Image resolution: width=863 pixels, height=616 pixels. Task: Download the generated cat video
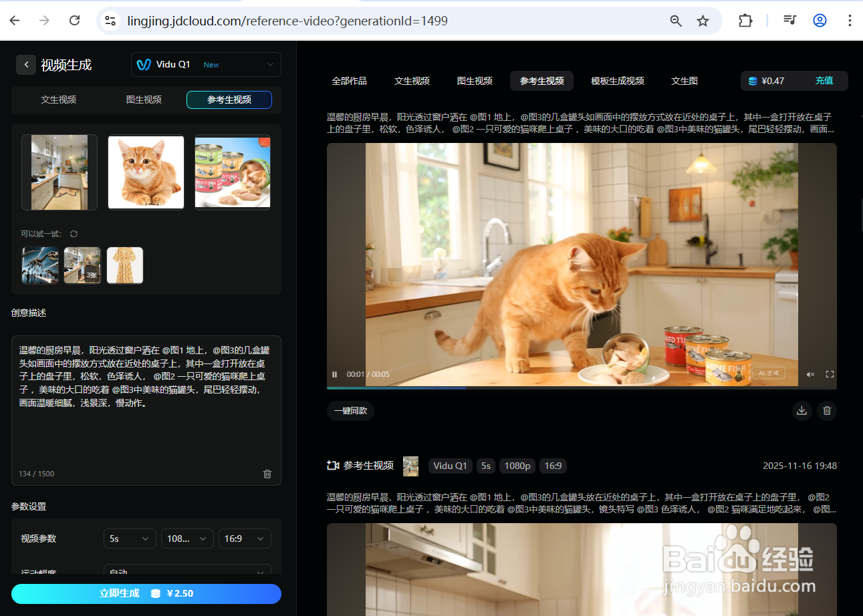click(x=802, y=410)
